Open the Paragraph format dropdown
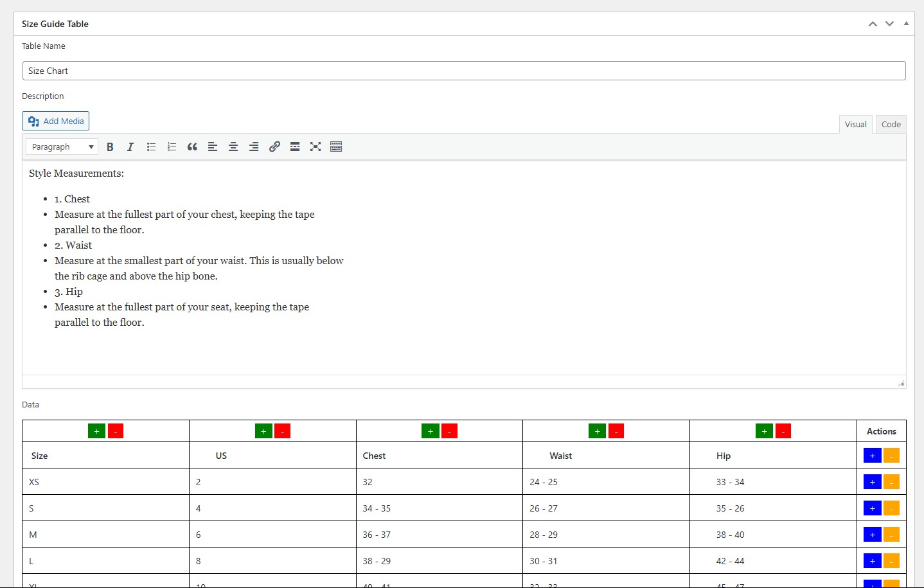This screenshot has height=588, width=924. [x=62, y=147]
